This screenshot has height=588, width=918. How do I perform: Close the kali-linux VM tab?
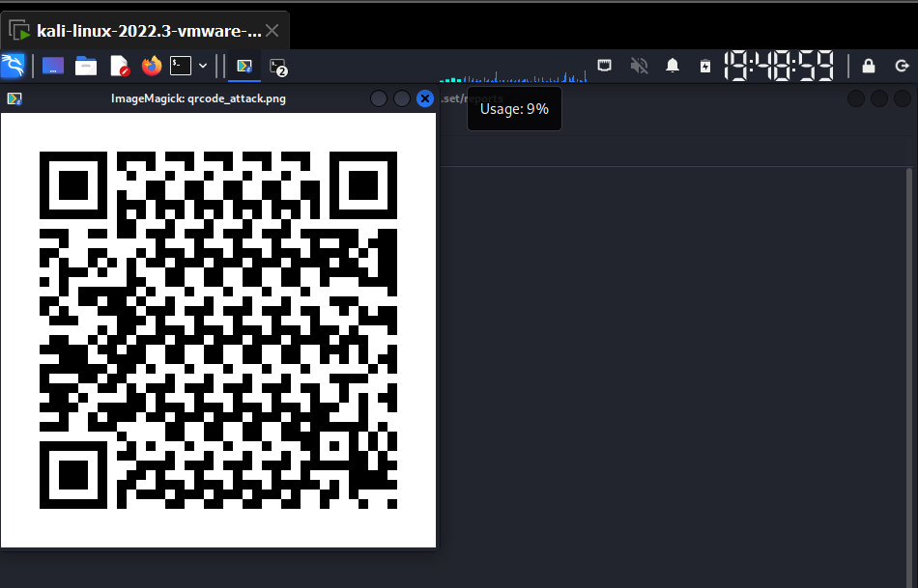click(273, 31)
